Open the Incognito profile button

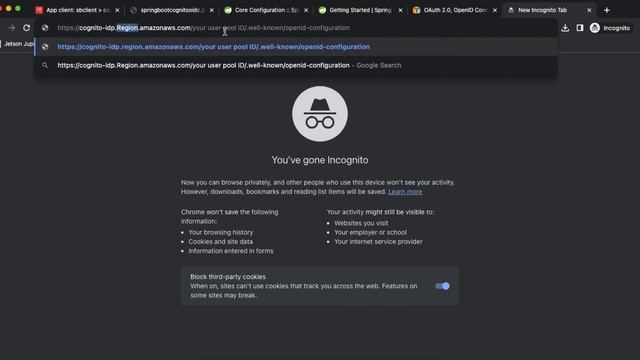610,28
